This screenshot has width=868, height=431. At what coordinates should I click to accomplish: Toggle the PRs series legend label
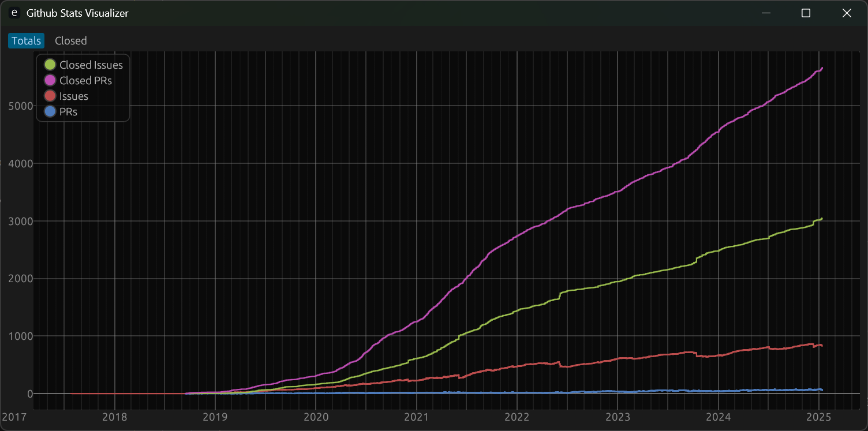68,111
